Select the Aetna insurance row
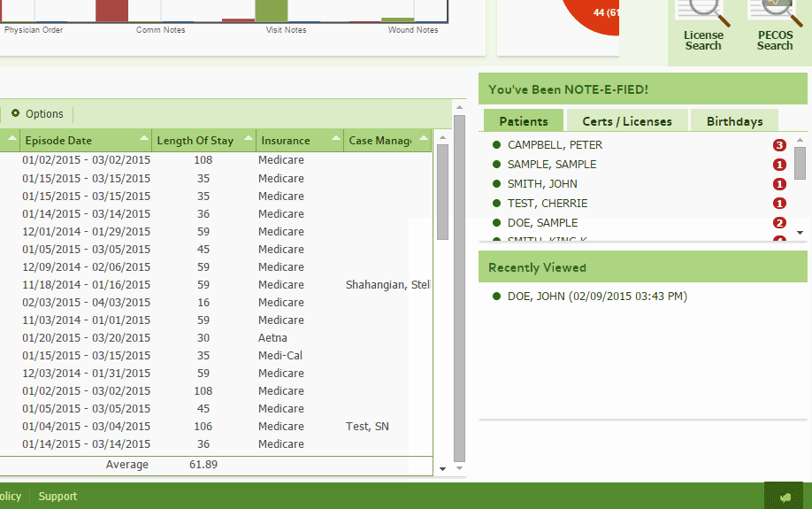Image resolution: width=812 pixels, height=509 pixels. 272,338
